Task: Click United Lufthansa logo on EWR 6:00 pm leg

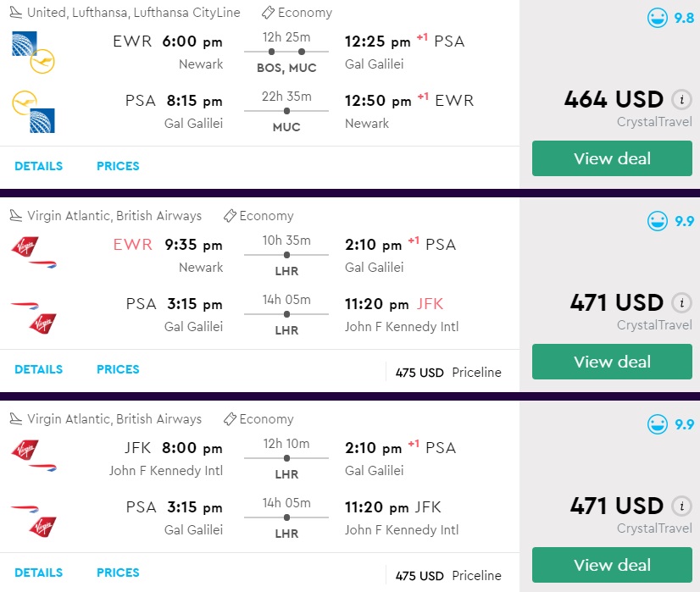Action: click(33, 52)
